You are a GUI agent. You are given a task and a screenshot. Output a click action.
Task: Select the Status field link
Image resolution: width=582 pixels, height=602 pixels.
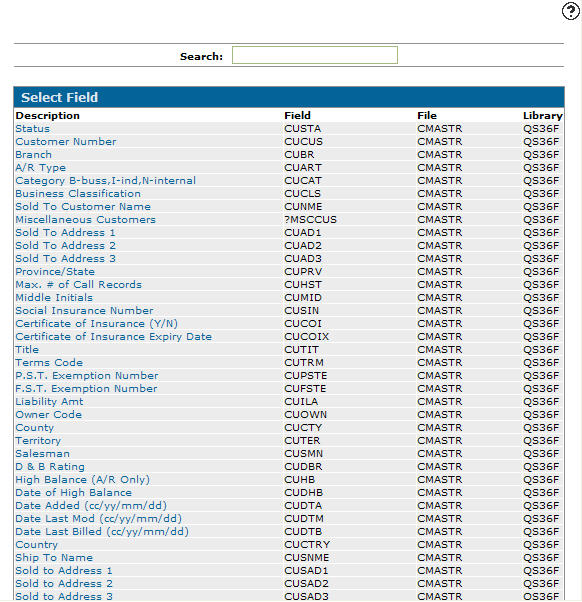(33, 129)
